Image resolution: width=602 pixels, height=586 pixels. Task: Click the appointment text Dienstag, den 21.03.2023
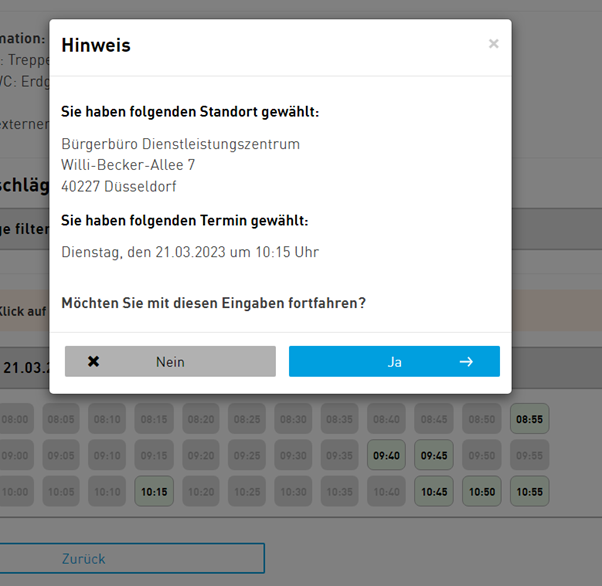143,252
